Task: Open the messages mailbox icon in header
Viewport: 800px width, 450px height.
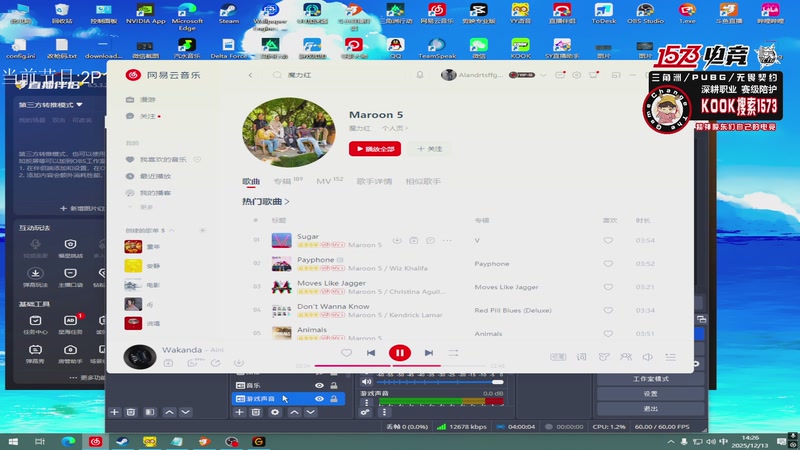Action: click(560, 75)
